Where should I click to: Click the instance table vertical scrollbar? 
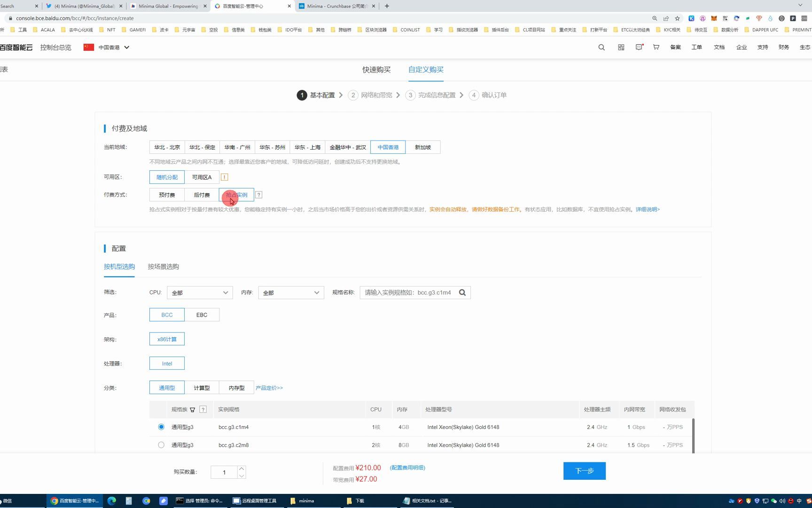click(693, 436)
